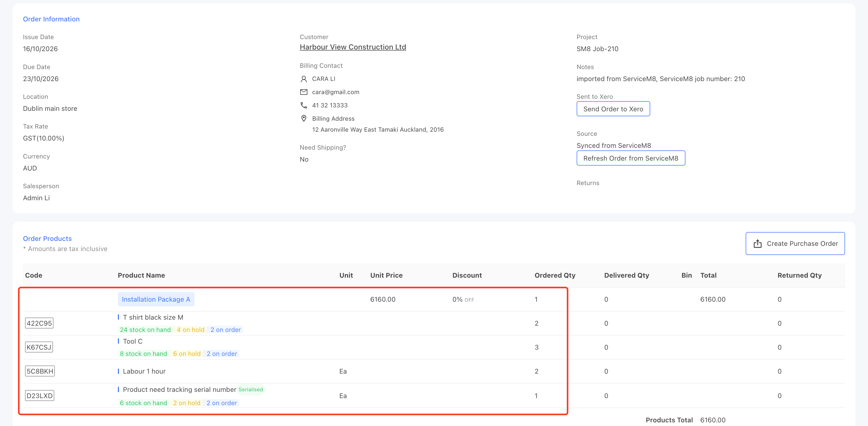Click the Serialised badge

pos(251,390)
